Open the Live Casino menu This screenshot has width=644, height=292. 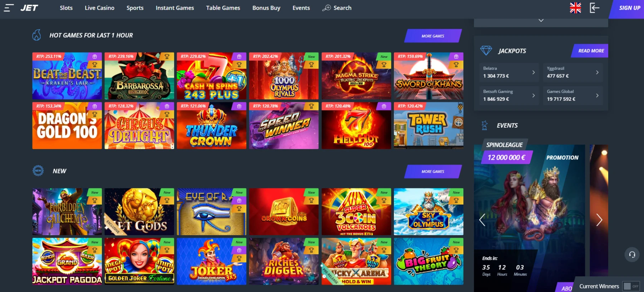click(x=99, y=8)
